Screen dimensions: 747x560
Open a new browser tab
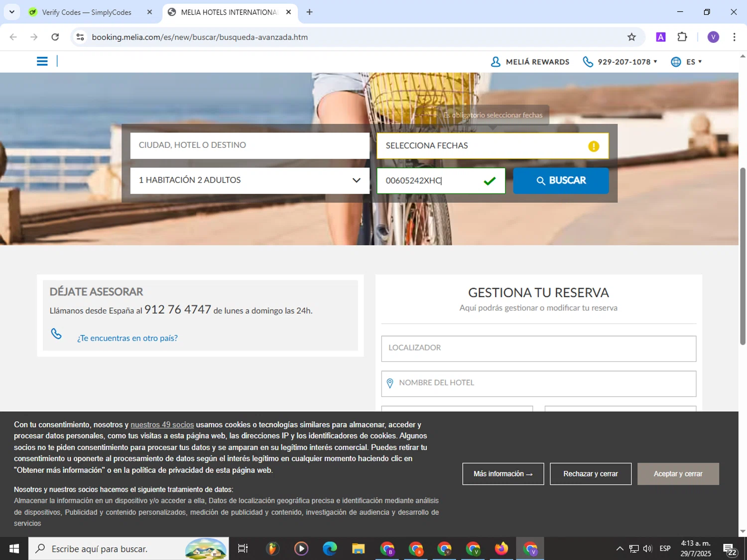[x=309, y=12]
